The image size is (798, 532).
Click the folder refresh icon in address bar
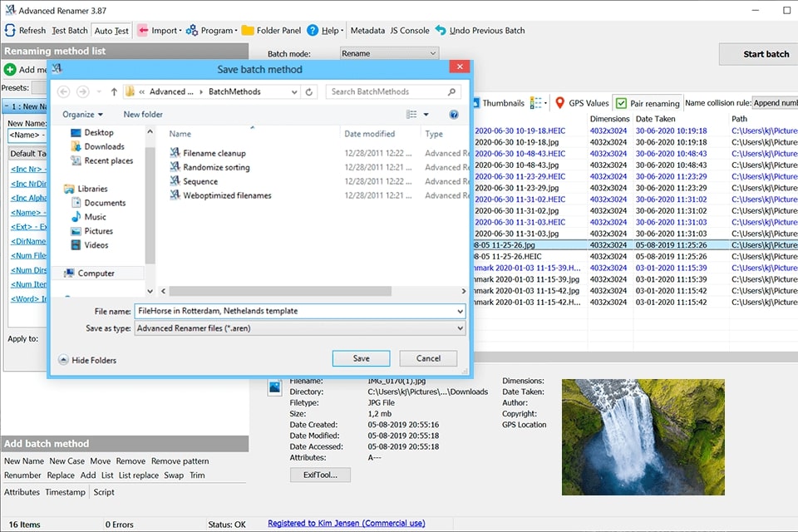coord(309,92)
